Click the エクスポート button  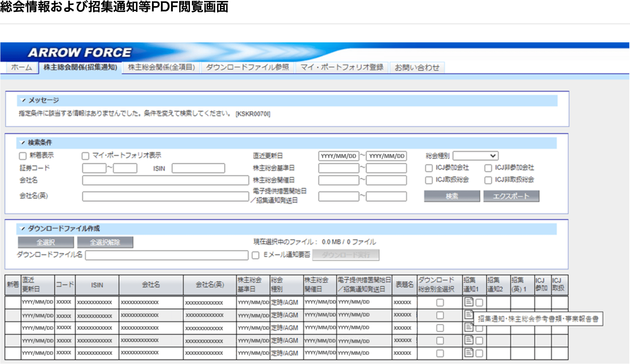[x=511, y=196]
